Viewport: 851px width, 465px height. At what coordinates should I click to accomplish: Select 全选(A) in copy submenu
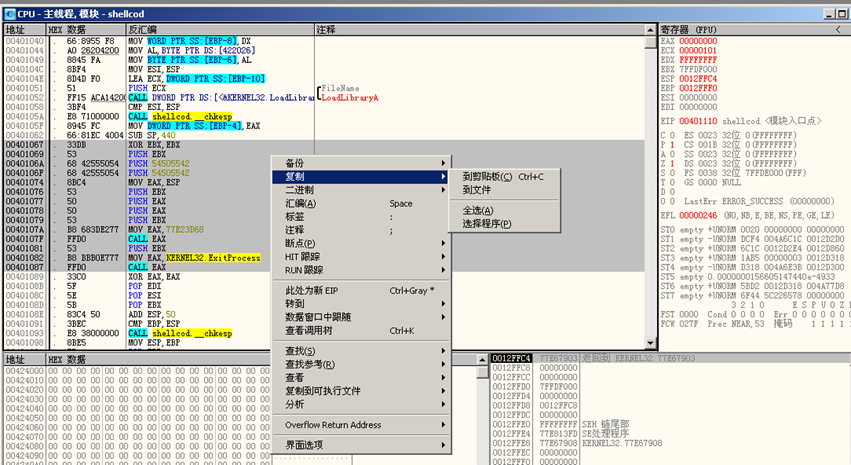[505, 210]
